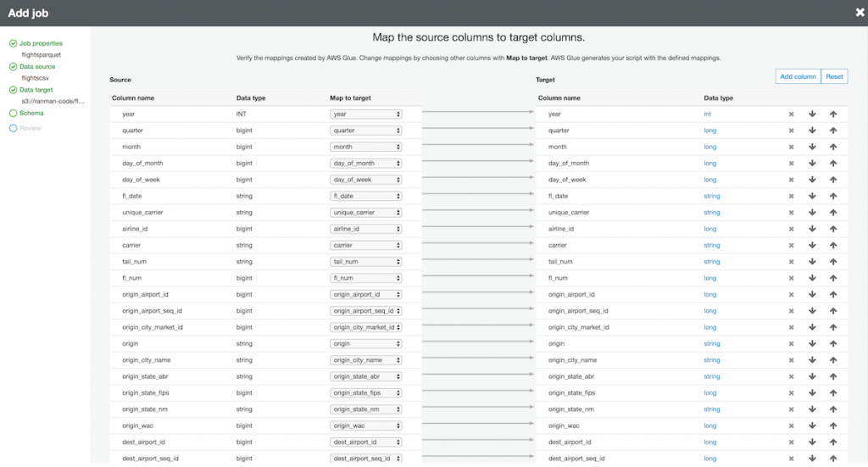
Task: Move month target column up
Action: pos(833,147)
